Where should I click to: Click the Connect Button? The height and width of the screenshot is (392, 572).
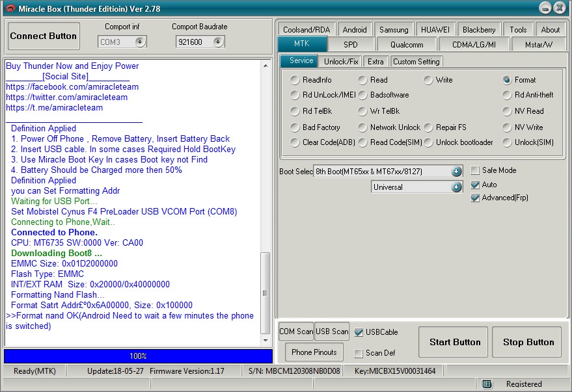tap(44, 36)
